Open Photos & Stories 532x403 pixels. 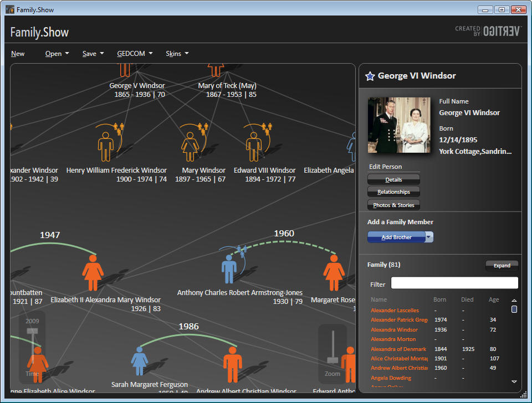pos(393,205)
